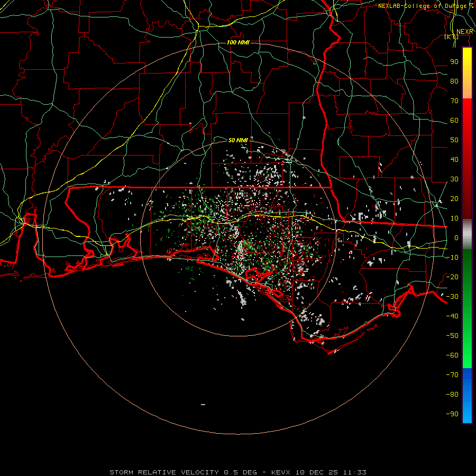Click the 20 value on velocity scale

[454, 199]
